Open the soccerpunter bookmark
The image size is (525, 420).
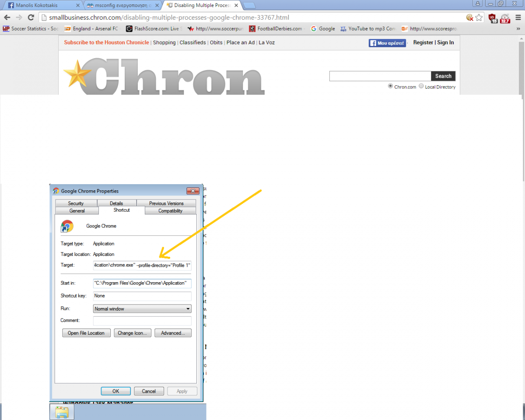pos(215,29)
